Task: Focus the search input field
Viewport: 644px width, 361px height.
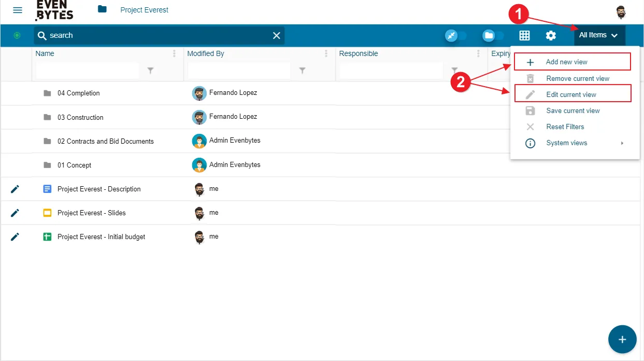Action: pos(158,35)
